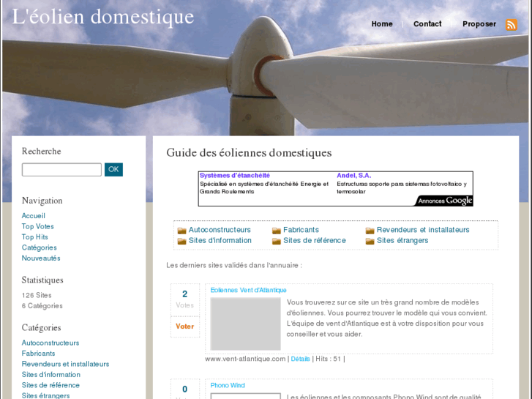Open Sites de référence in sidebar

click(50, 385)
